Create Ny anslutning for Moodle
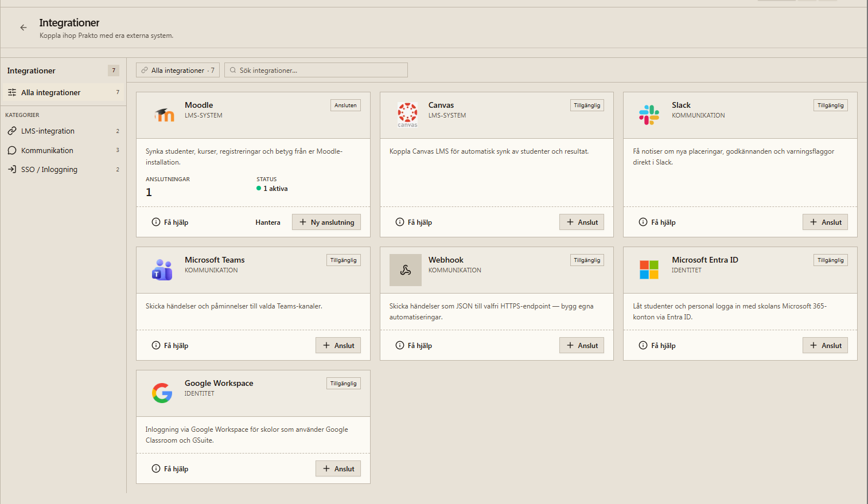This screenshot has height=504, width=868. coord(326,222)
